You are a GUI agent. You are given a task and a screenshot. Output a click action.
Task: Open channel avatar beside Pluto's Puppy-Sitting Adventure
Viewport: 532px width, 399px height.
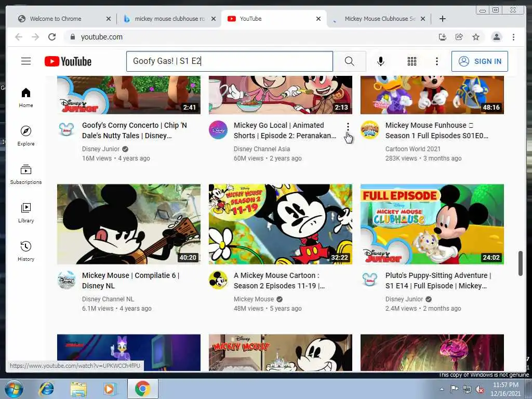point(370,280)
